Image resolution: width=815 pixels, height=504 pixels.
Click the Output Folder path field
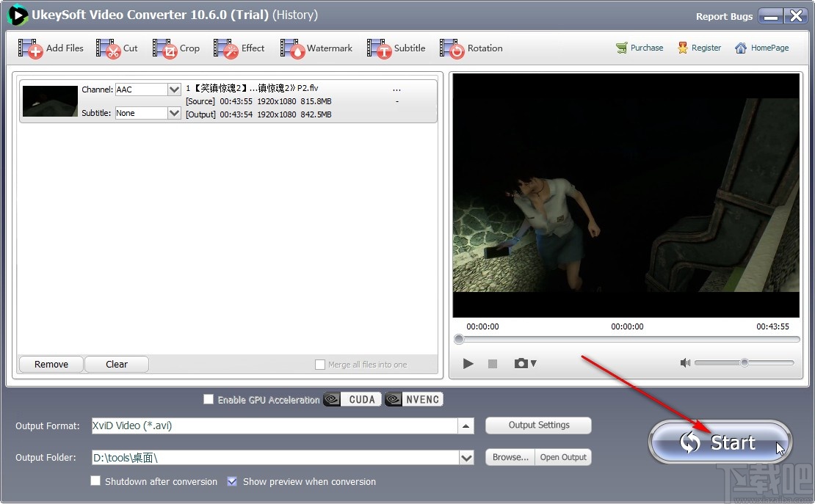[275, 458]
